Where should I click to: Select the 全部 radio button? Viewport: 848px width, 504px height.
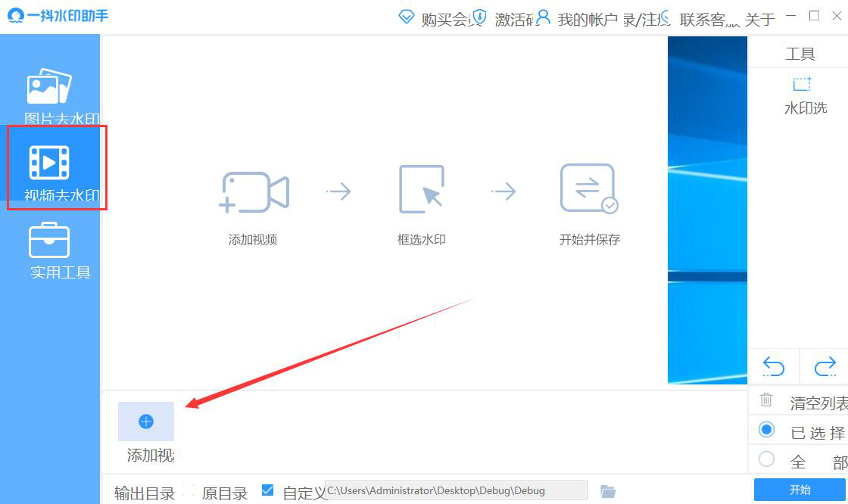(766, 459)
